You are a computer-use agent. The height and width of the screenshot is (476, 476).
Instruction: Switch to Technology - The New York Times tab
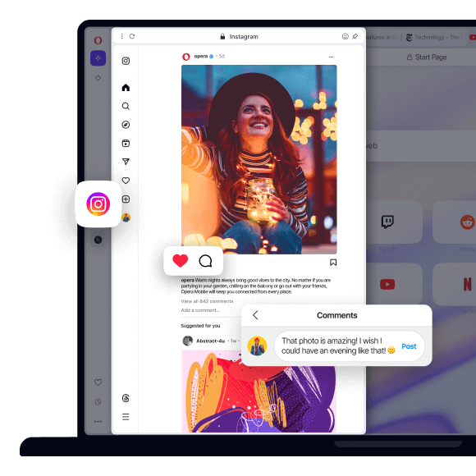coord(434,37)
